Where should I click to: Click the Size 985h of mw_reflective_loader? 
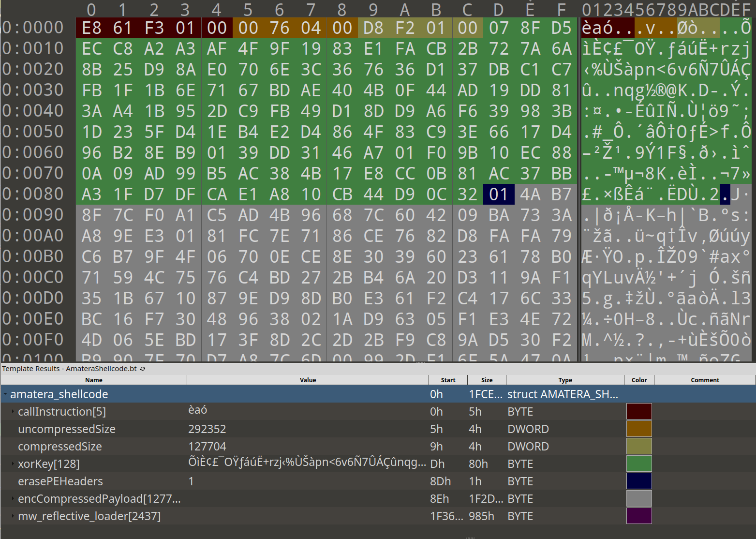(x=481, y=516)
